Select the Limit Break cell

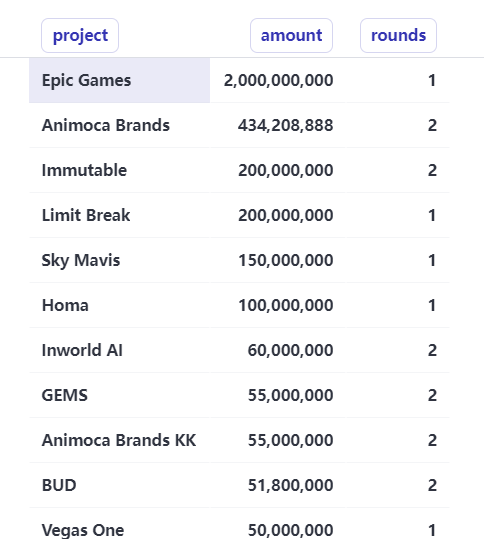pos(119,215)
